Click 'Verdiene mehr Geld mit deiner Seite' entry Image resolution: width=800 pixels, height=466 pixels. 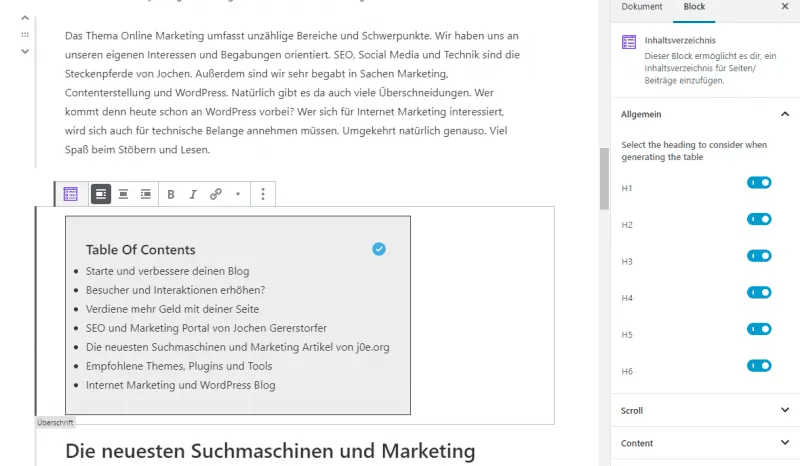[172, 309]
